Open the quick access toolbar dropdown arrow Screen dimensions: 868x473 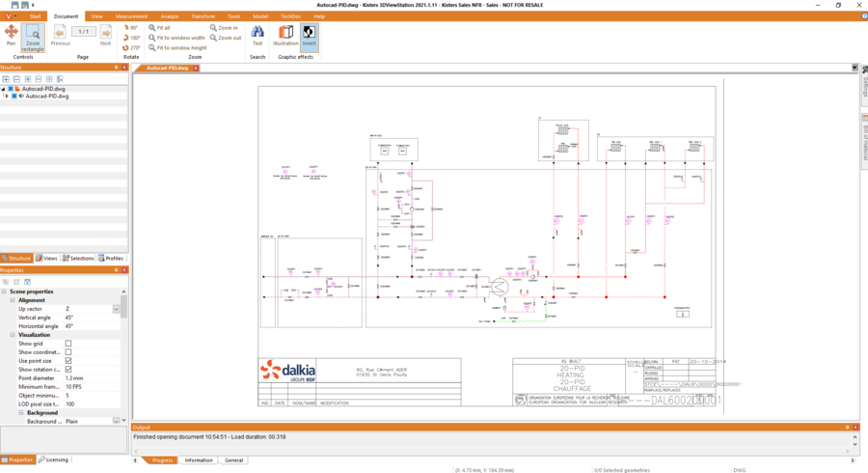tap(33, 5)
